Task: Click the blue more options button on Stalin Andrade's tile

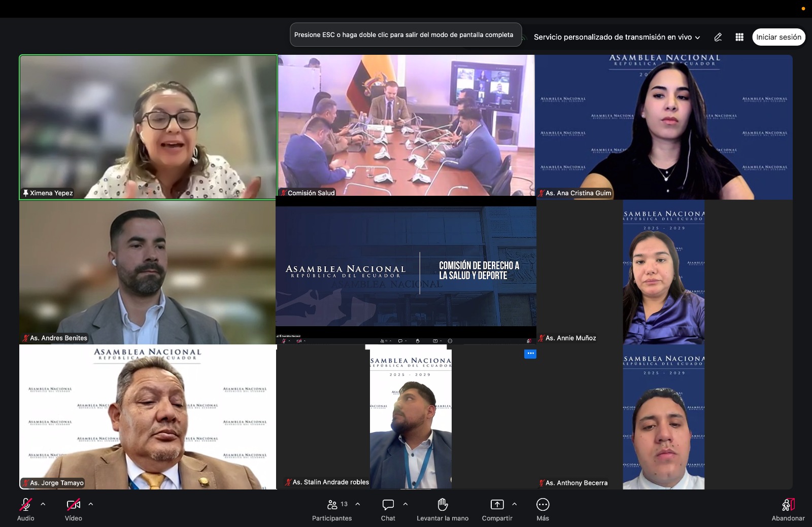Action: coord(530,354)
